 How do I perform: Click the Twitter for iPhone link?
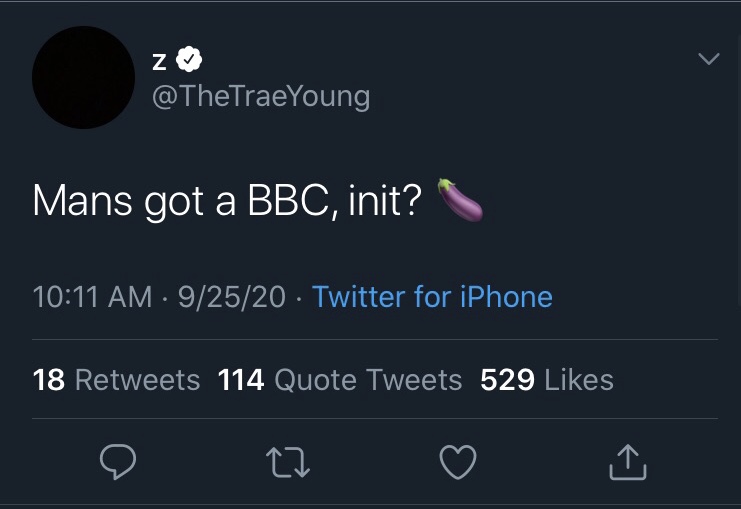coord(432,297)
